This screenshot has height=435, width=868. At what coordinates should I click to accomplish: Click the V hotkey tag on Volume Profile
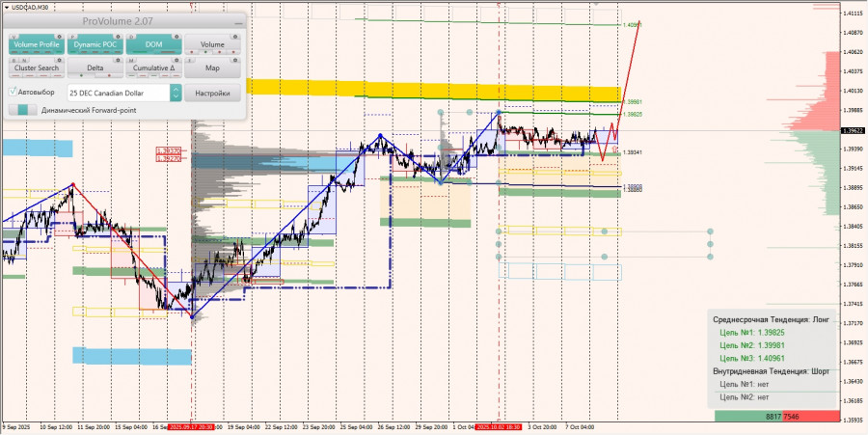pyautogui.click(x=14, y=37)
